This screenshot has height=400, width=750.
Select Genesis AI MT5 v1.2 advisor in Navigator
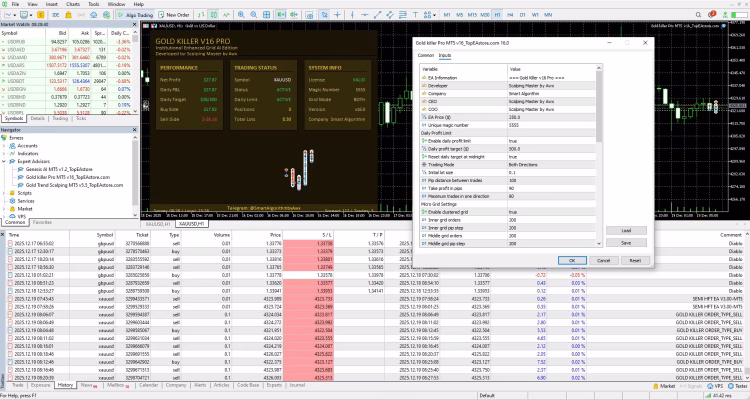59,169
